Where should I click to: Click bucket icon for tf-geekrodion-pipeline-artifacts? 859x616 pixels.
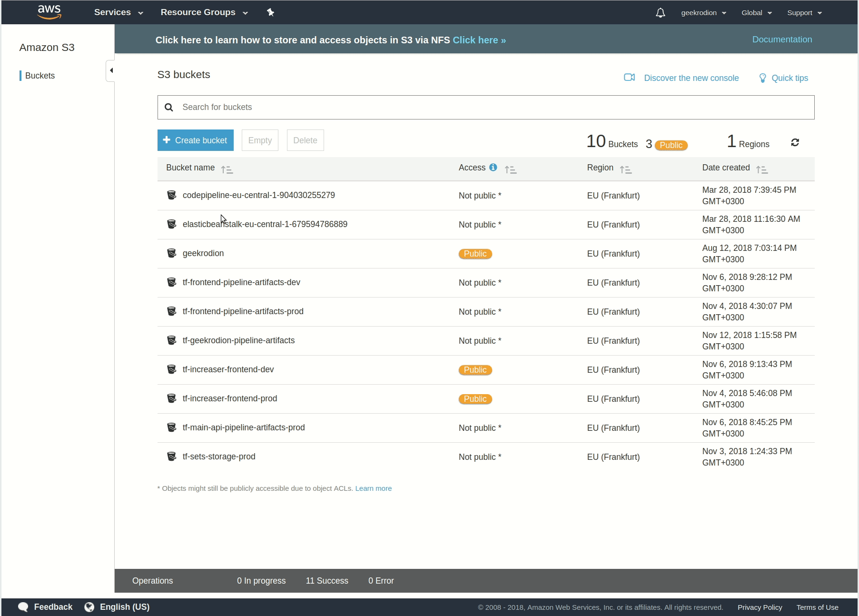pos(171,340)
